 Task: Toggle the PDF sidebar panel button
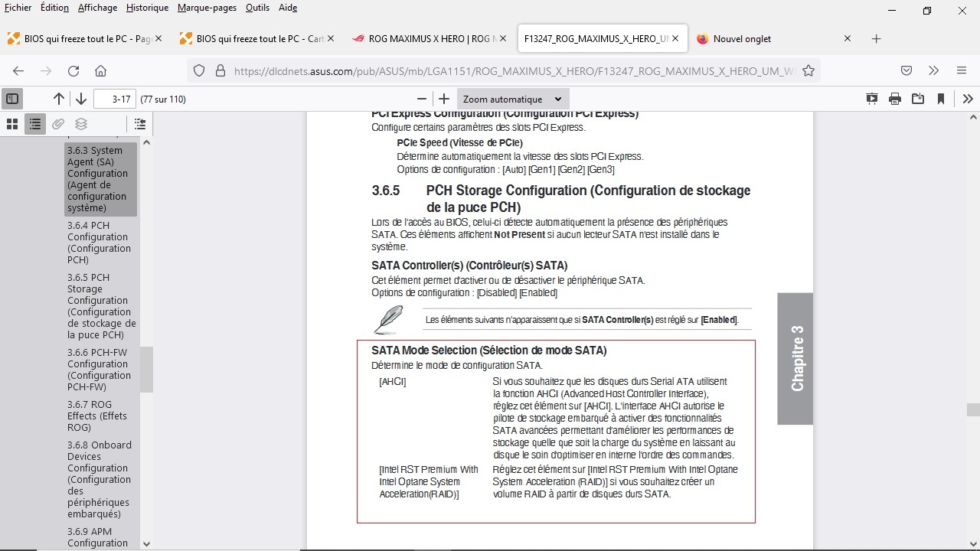tap(12, 99)
